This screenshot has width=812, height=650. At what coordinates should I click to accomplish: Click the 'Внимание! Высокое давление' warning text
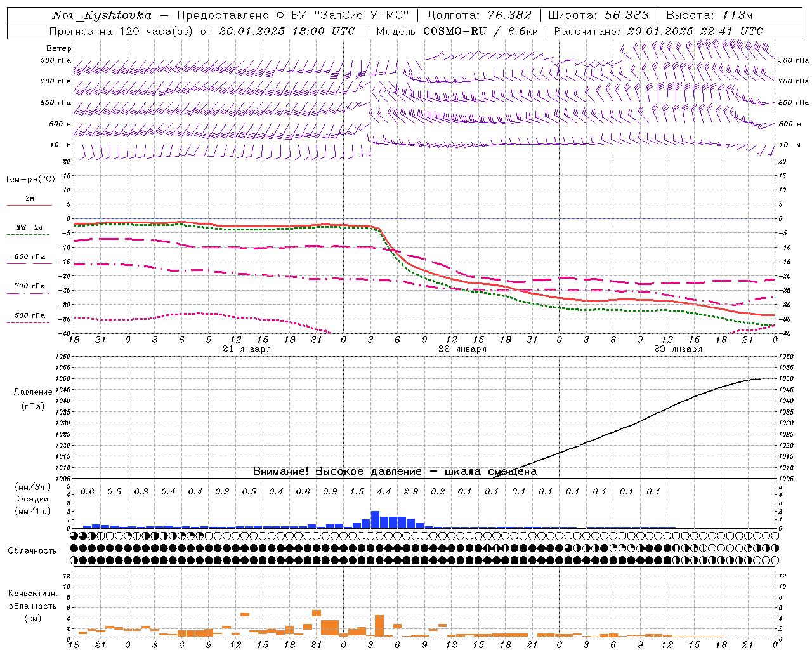pyautogui.click(x=337, y=472)
